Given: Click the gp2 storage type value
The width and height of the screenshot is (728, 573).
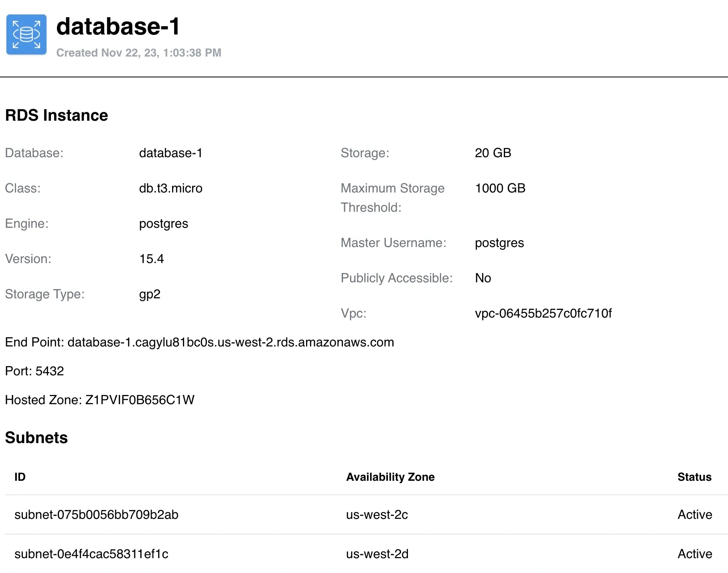Looking at the screenshot, I should pyautogui.click(x=150, y=294).
